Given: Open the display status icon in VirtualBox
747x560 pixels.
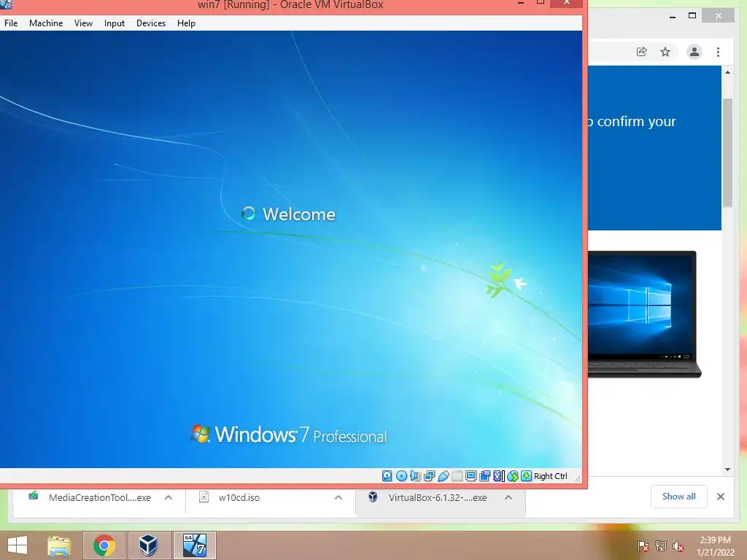Looking at the screenshot, I should 471,475.
